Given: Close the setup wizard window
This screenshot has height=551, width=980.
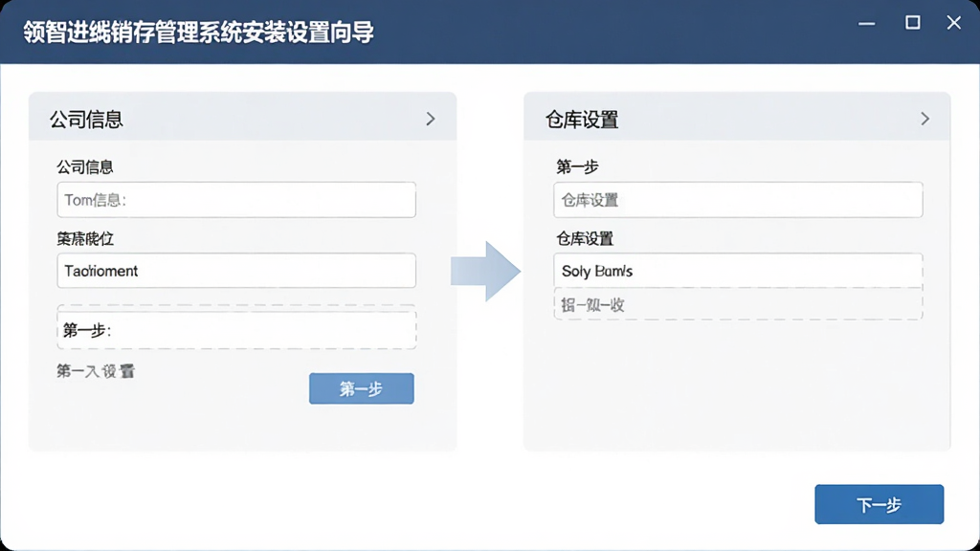Looking at the screenshot, I should click(954, 23).
